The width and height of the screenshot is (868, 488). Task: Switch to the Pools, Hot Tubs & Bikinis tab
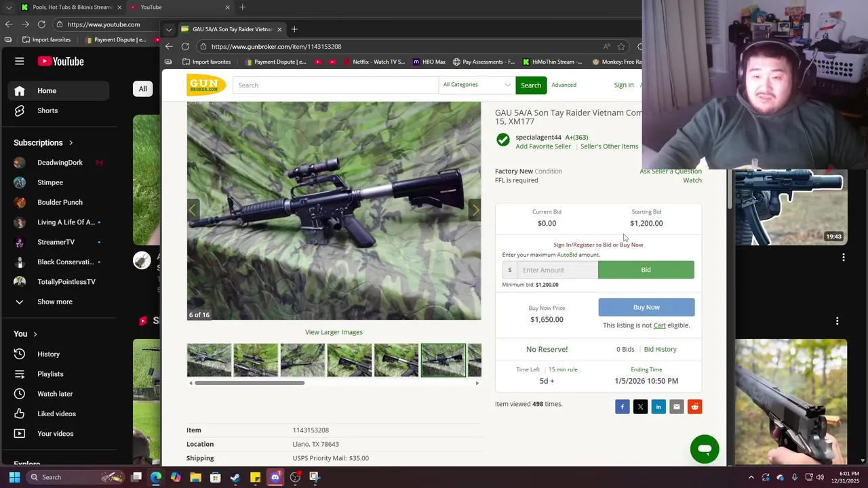71,7
